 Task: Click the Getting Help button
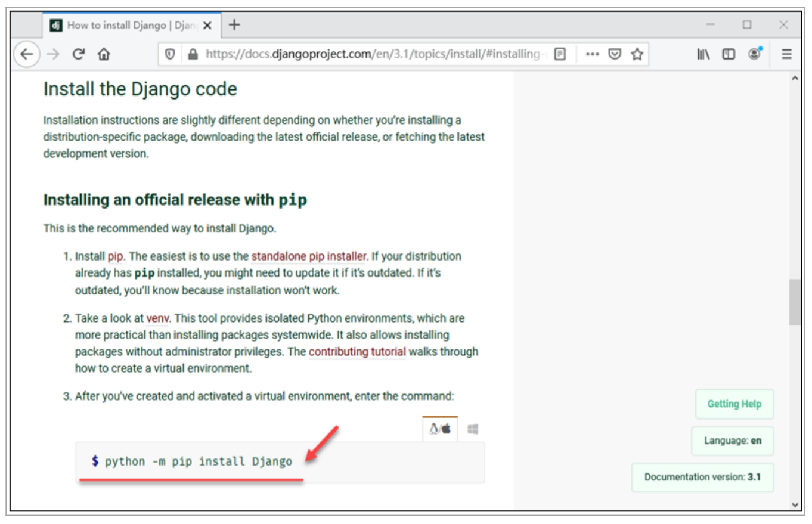click(734, 404)
